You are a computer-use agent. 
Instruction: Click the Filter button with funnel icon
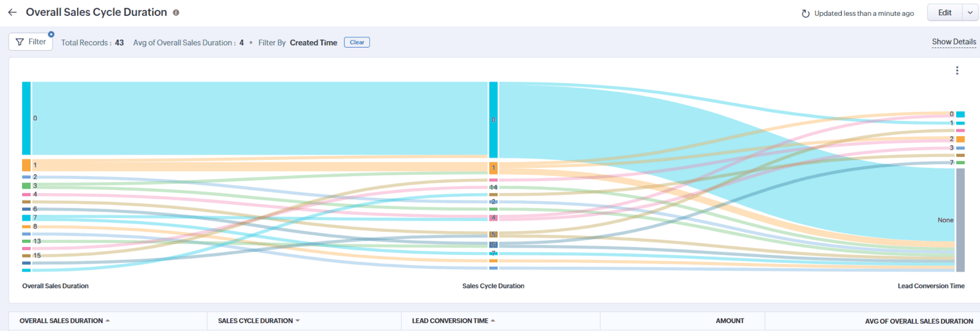point(31,42)
